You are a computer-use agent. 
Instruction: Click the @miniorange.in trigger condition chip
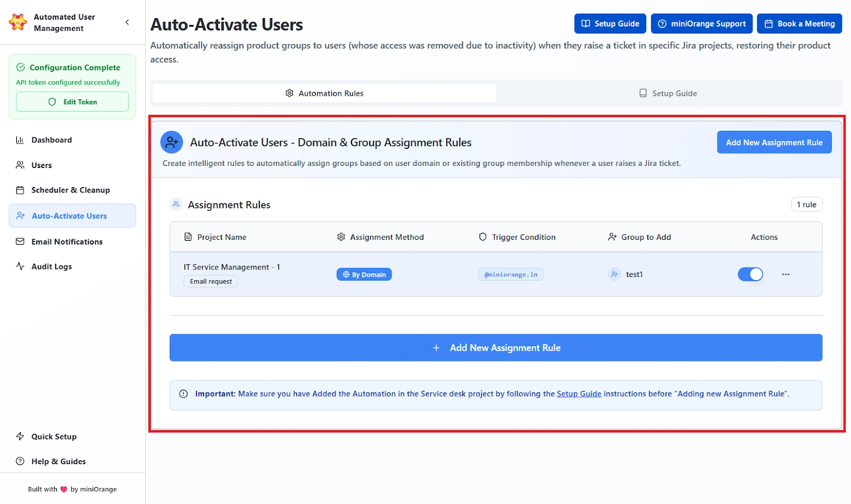(x=511, y=274)
